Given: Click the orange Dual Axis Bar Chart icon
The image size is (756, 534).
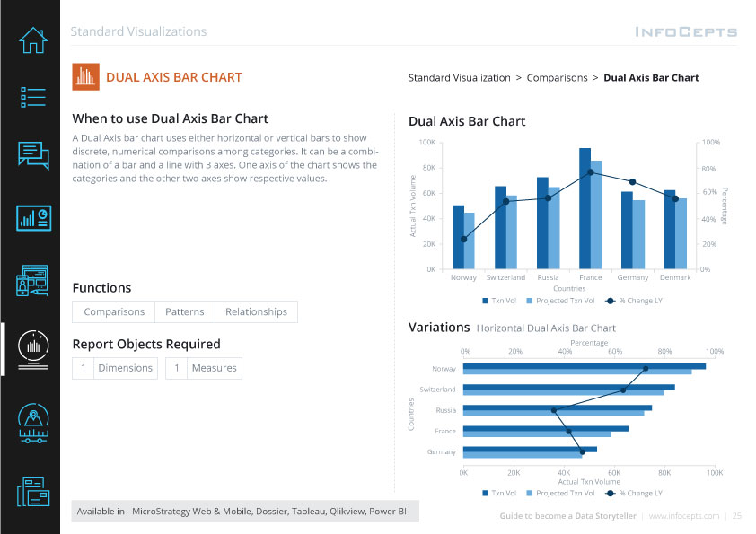Looking at the screenshot, I should [84, 77].
